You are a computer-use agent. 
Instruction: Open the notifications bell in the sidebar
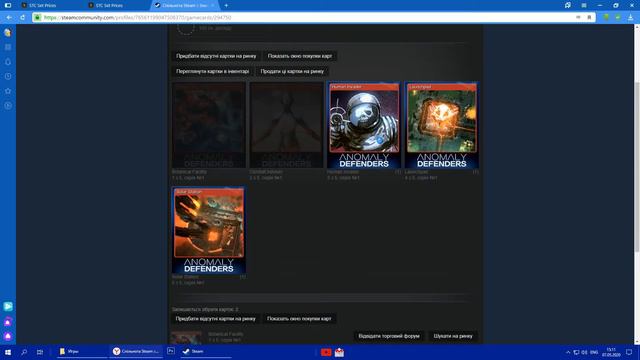pyautogui.click(x=8, y=62)
